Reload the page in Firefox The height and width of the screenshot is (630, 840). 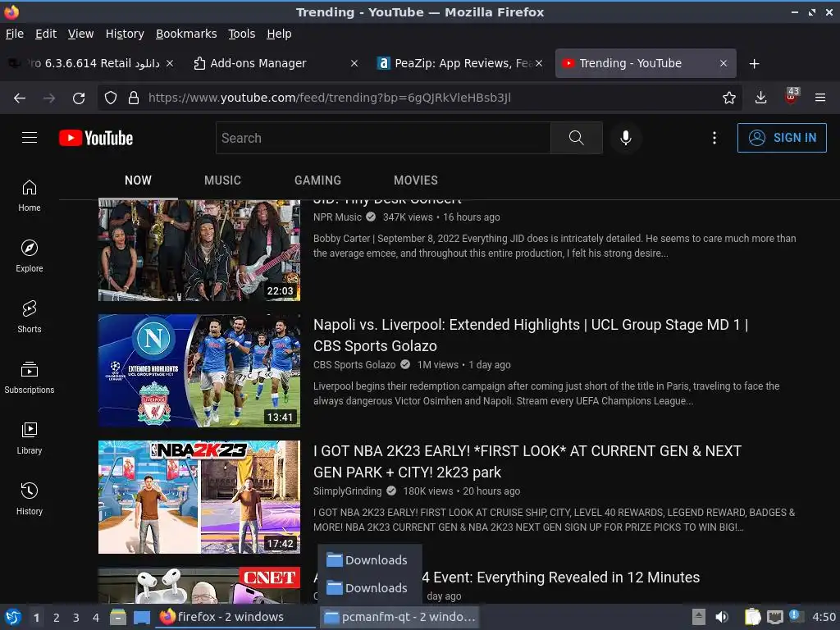79,98
